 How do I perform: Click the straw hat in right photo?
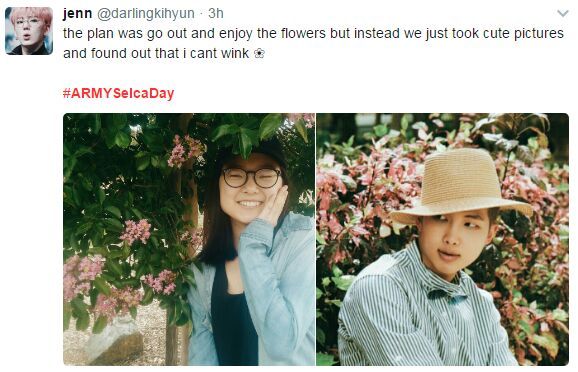click(461, 185)
